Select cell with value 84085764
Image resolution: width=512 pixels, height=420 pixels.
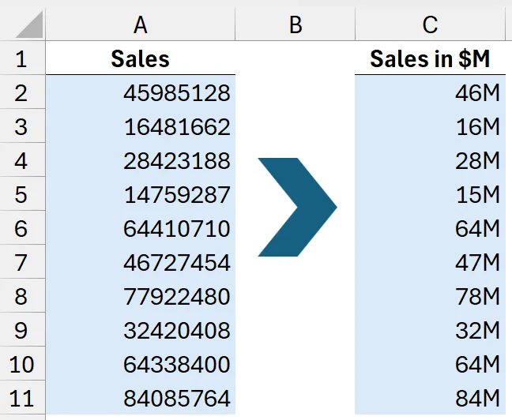[x=141, y=398]
